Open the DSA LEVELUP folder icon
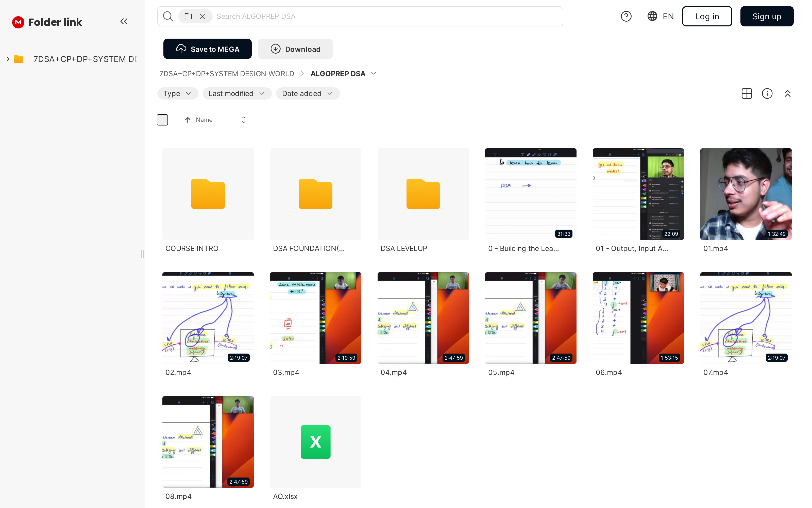812x508 pixels. [x=423, y=194]
